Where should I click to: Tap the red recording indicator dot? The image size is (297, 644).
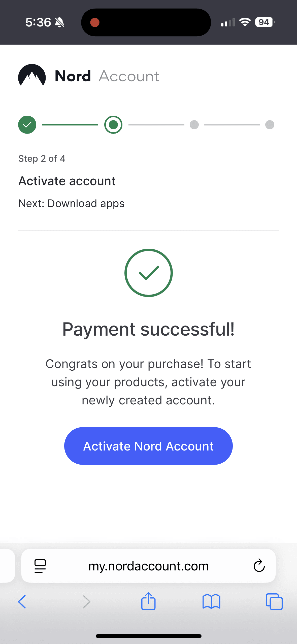tap(95, 22)
